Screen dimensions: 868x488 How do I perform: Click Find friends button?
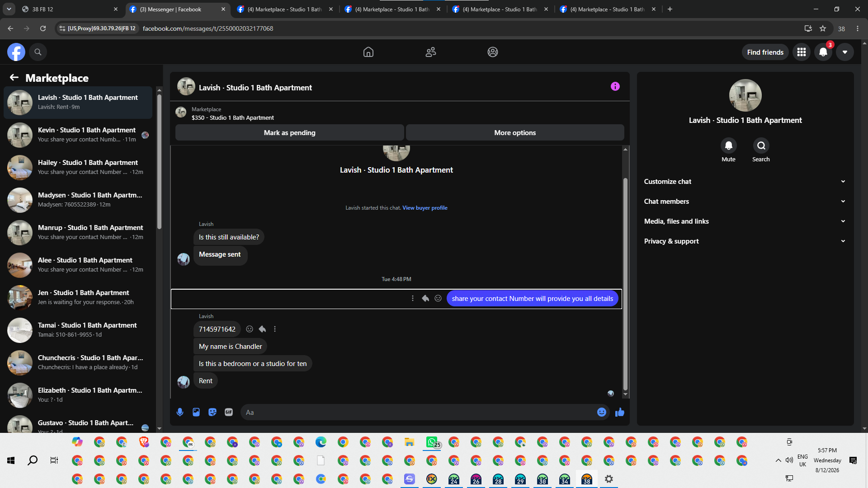[765, 52]
